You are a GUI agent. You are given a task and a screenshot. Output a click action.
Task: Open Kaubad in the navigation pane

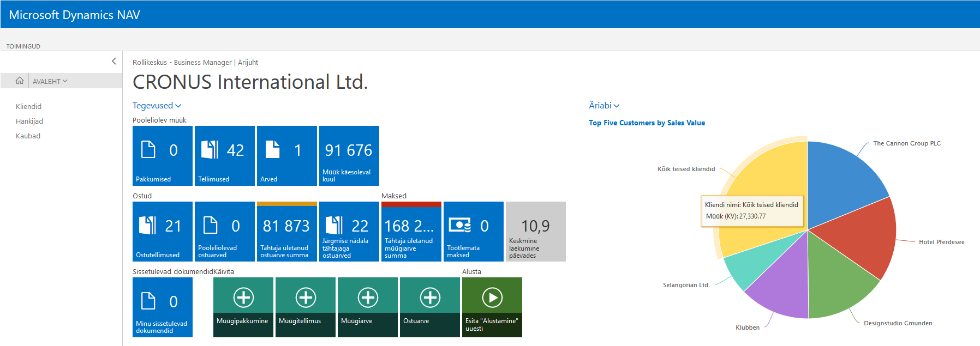click(28, 136)
